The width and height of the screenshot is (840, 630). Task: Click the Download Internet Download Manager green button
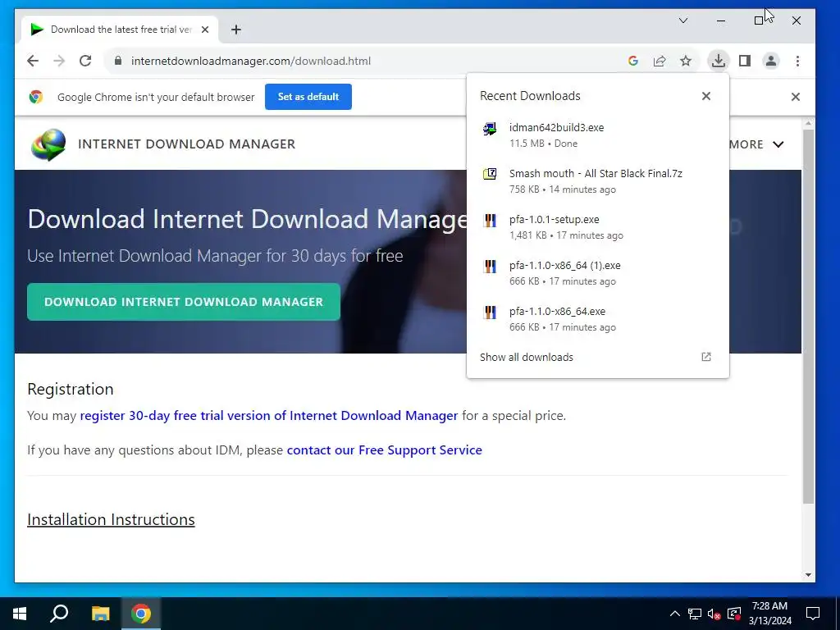(x=184, y=302)
